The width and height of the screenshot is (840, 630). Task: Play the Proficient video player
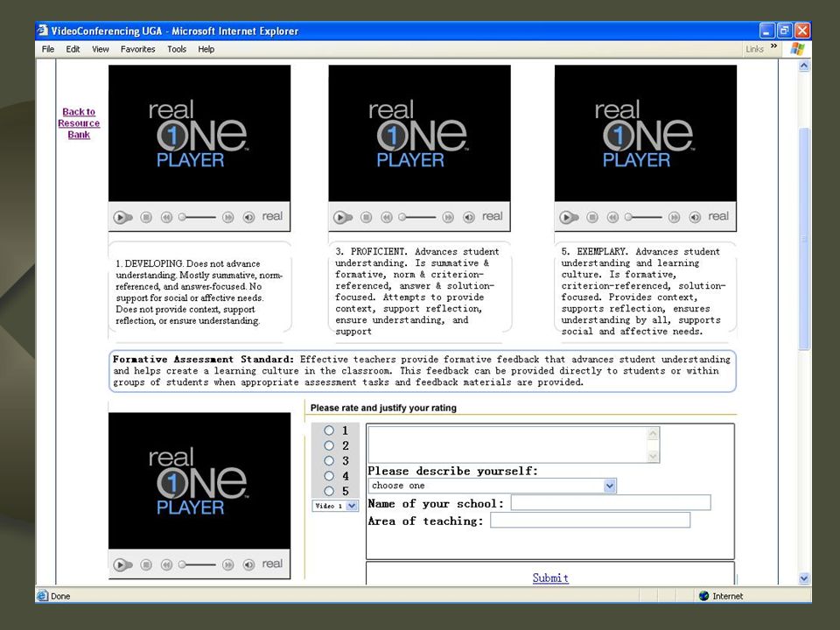click(343, 218)
